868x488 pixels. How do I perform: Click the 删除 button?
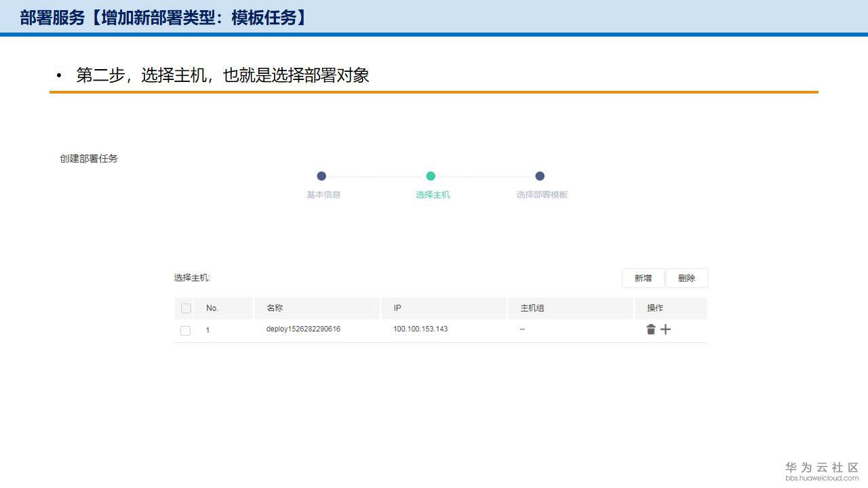coord(686,278)
